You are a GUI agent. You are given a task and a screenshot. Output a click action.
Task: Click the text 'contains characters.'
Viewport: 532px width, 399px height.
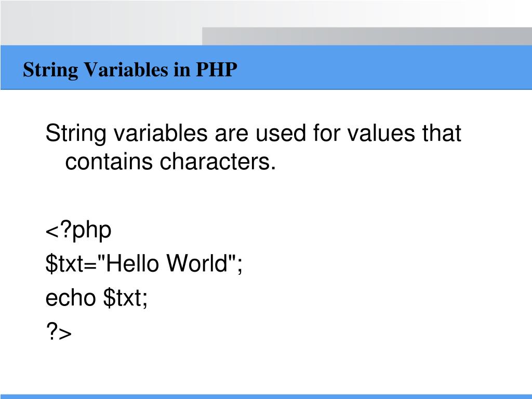[x=170, y=162]
